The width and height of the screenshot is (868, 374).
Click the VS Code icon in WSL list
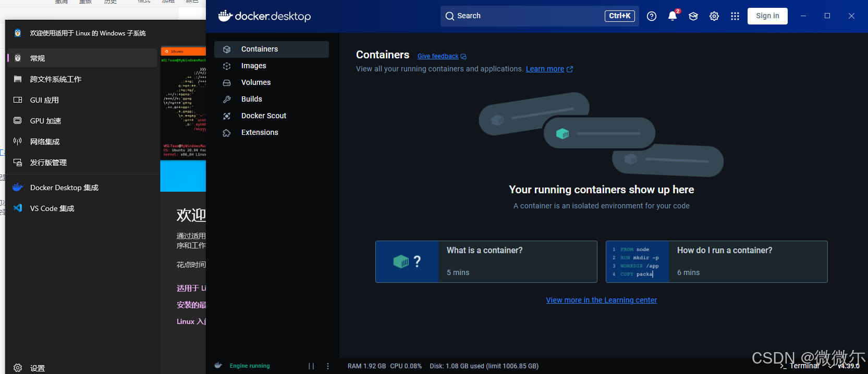(x=18, y=208)
